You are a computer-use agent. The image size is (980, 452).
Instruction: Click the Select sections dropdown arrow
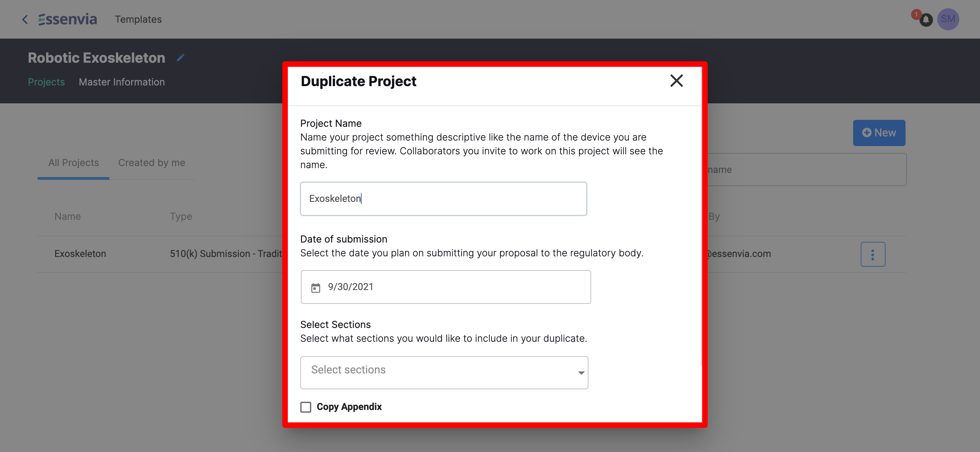[581, 372]
